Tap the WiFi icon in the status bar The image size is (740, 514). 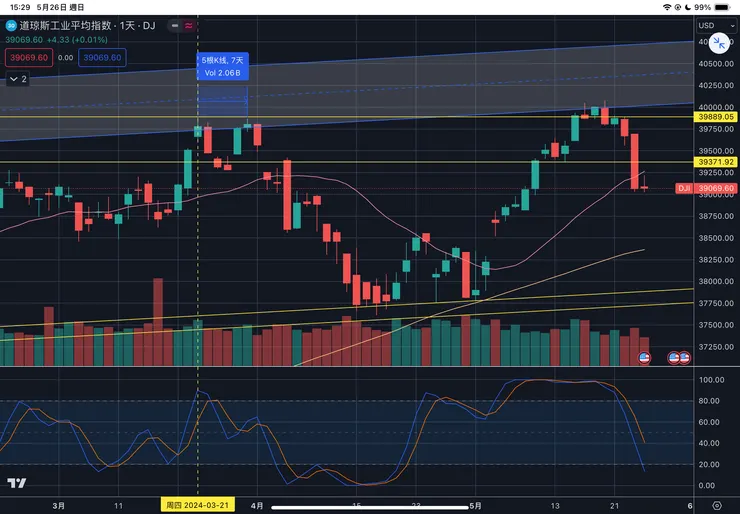click(x=667, y=7)
